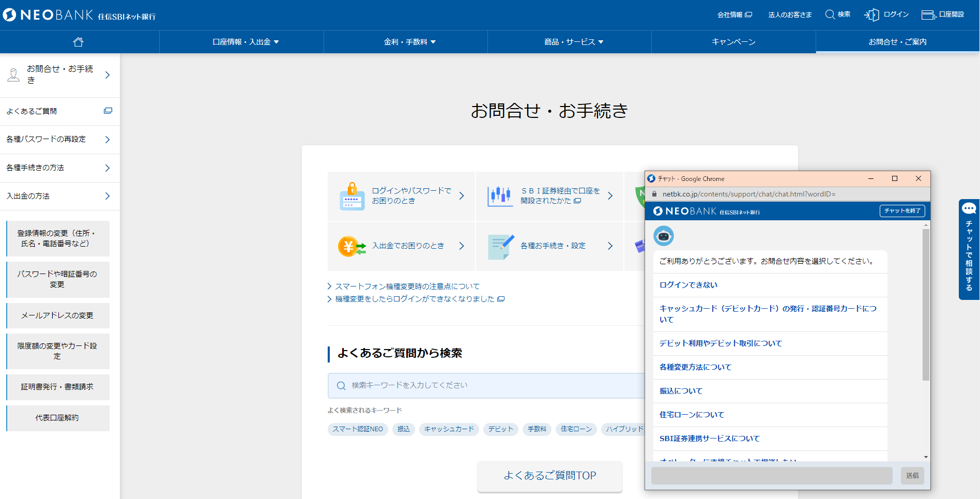Click the account opening icon in the header
Viewport: 980px width, 499px height.
point(929,14)
